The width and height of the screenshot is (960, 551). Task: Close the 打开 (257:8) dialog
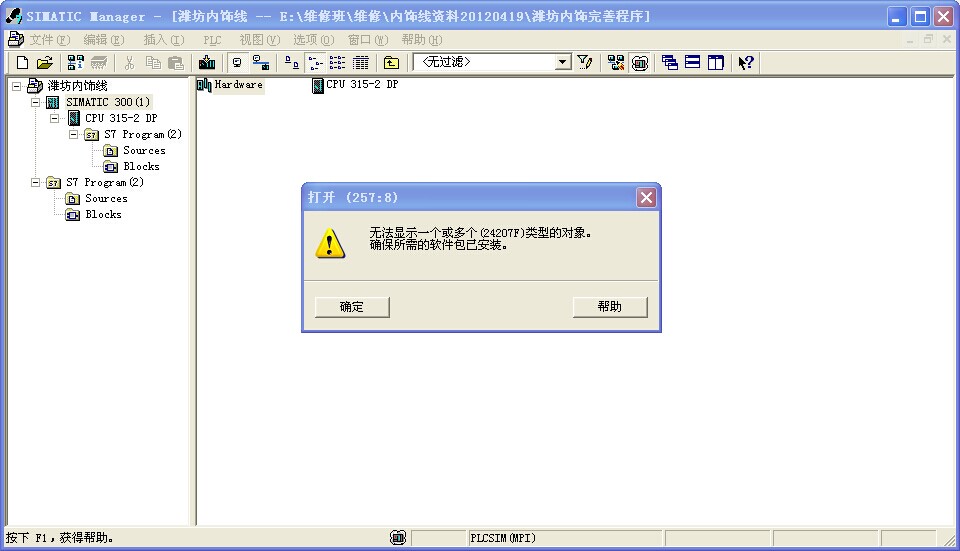tap(646, 198)
